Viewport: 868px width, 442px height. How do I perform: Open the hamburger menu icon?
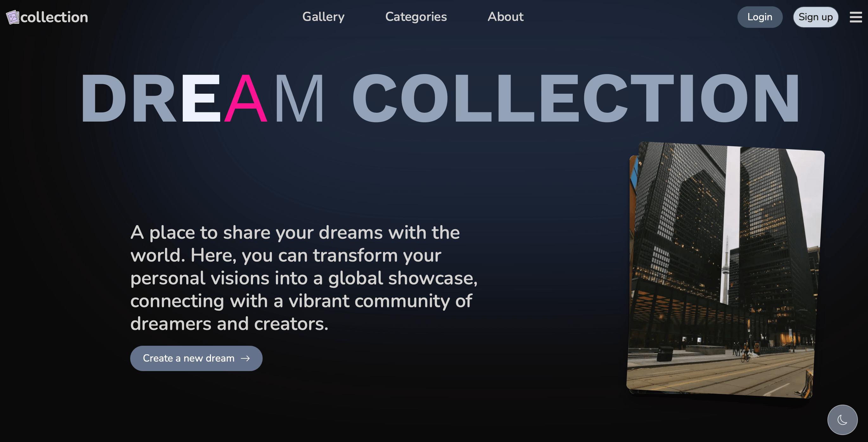click(856, 17)
